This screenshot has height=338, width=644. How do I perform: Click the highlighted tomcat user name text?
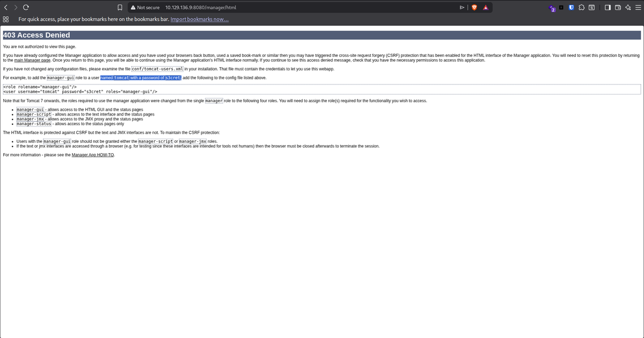[x=121, y=78]
